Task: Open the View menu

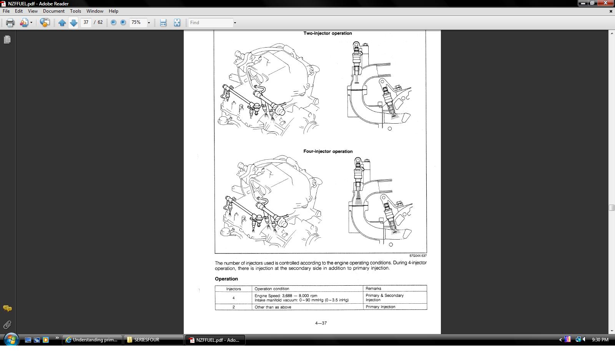Action: 33,11
